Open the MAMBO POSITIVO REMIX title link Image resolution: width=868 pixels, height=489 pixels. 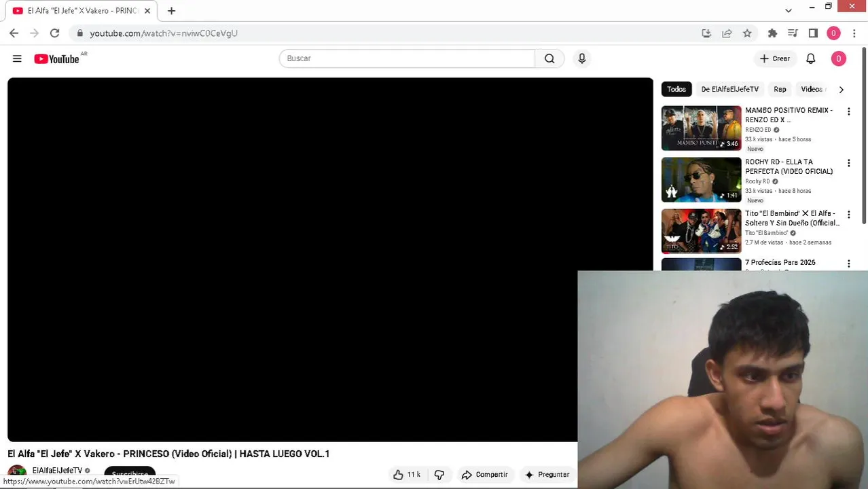coord(789,115)
